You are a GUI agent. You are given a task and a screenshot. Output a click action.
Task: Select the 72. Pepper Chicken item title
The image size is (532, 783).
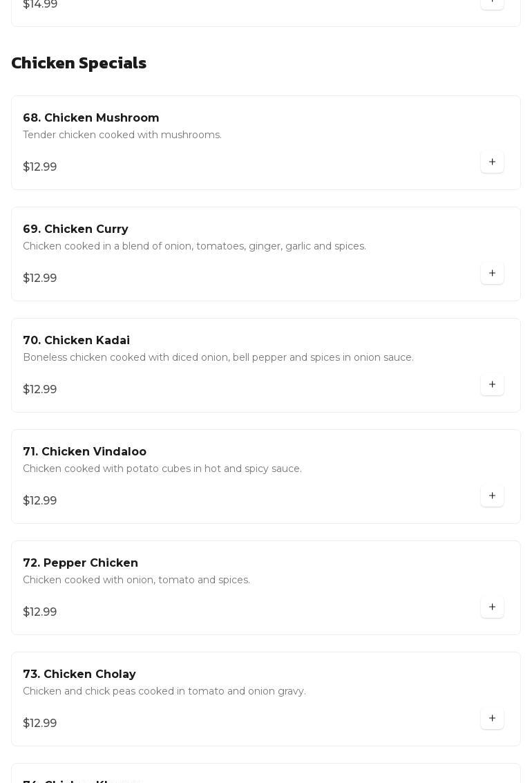pyautogui.click(x=80, y=563)
